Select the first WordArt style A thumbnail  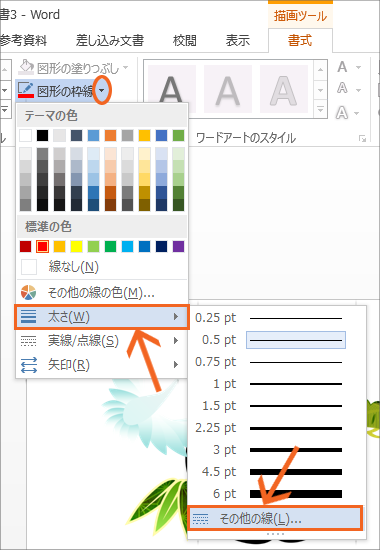tap(172, 89)
